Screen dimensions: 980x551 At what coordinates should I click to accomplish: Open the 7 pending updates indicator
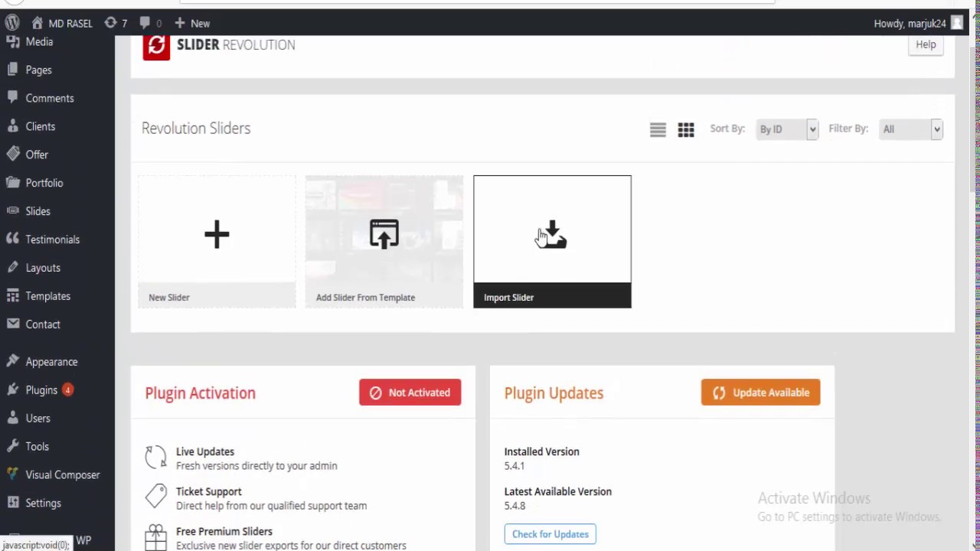point(116,23)
